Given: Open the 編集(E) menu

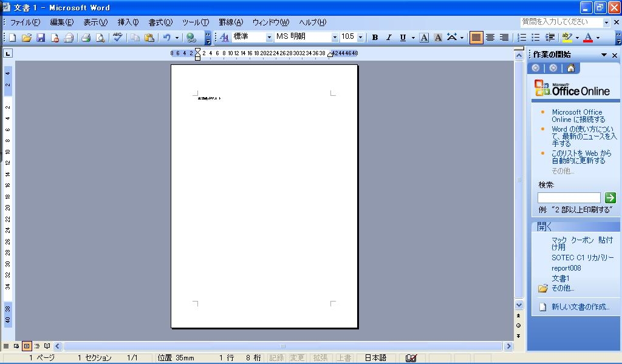Looking at the screenshot, I should click(x=61, y=22).
